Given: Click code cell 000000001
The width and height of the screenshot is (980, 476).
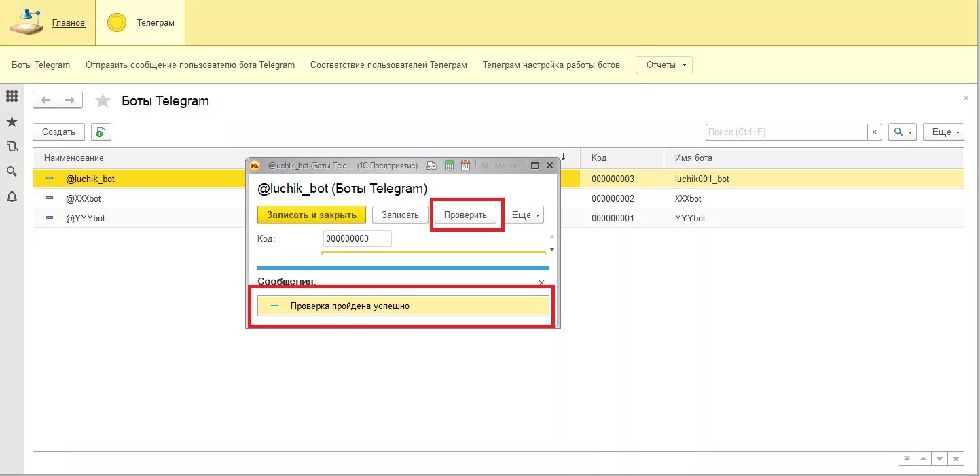Looking at the screenshot, I should pyautogui.click(x=613, y=219).
